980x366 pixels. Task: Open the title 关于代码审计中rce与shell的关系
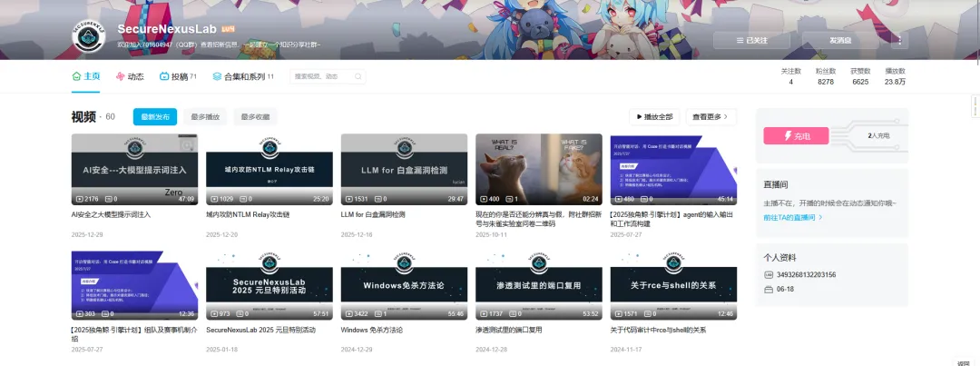click(x=658, y=330)
